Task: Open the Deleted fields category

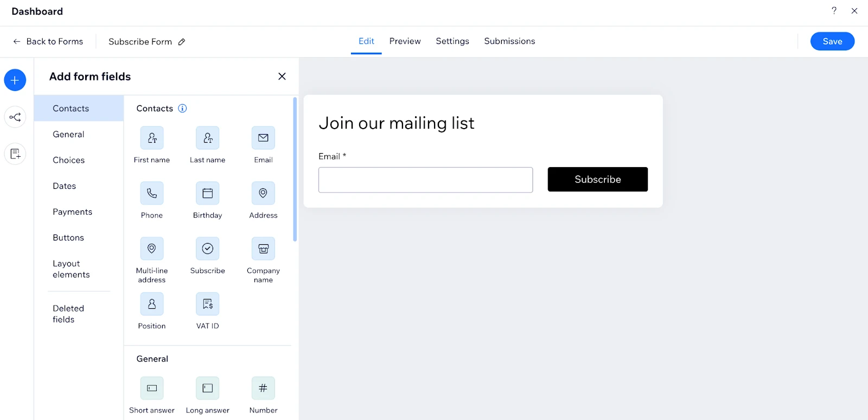Action: coord(68,314)
